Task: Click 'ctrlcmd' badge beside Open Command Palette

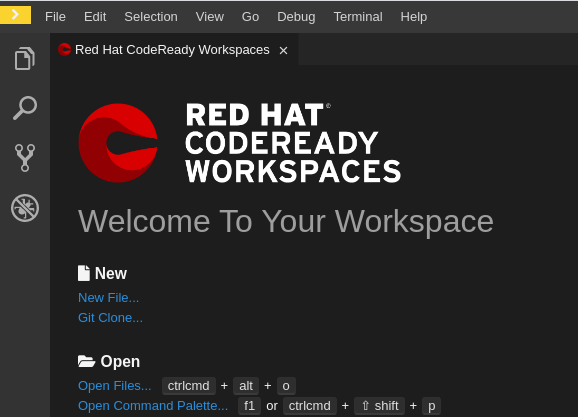Action: (310, 406)
